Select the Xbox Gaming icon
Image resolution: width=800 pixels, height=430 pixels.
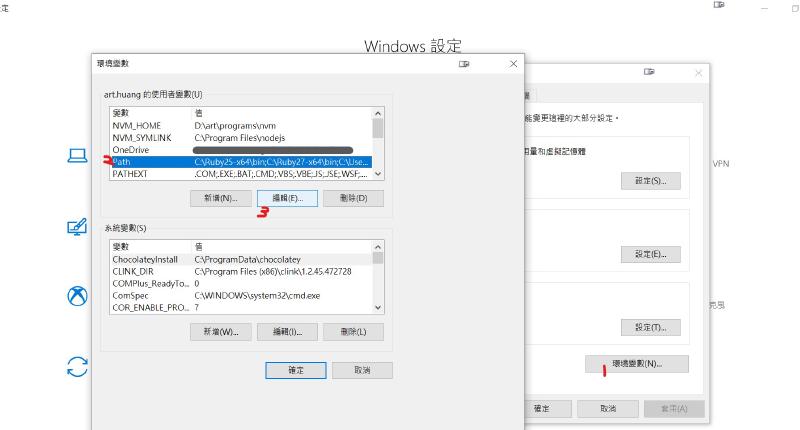(77, 297)
